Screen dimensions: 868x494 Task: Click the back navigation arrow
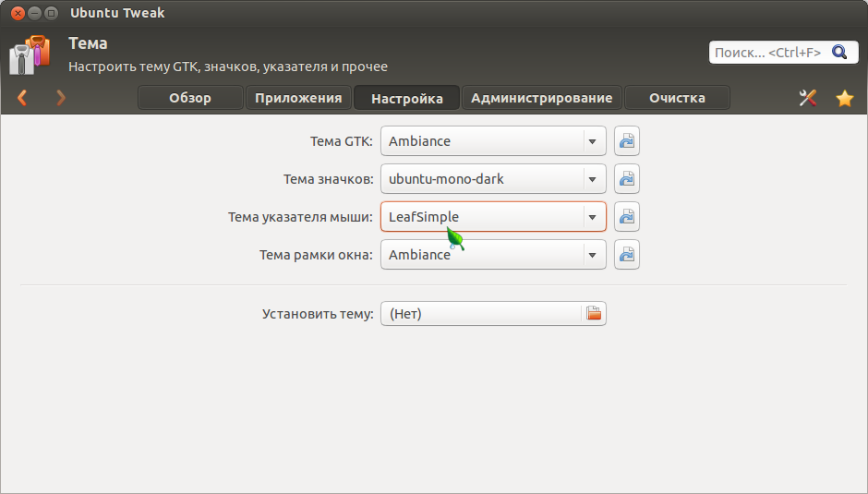click(22, 98)
